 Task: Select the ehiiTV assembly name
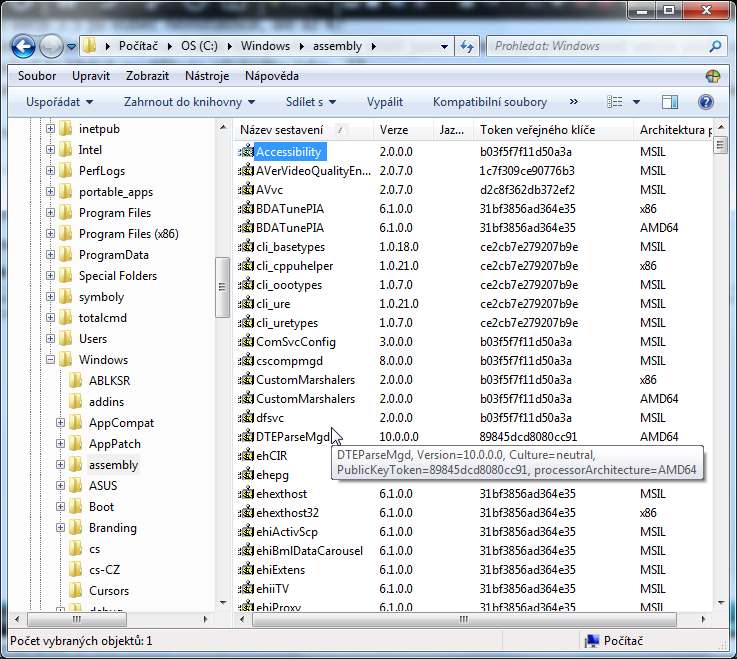272,589
